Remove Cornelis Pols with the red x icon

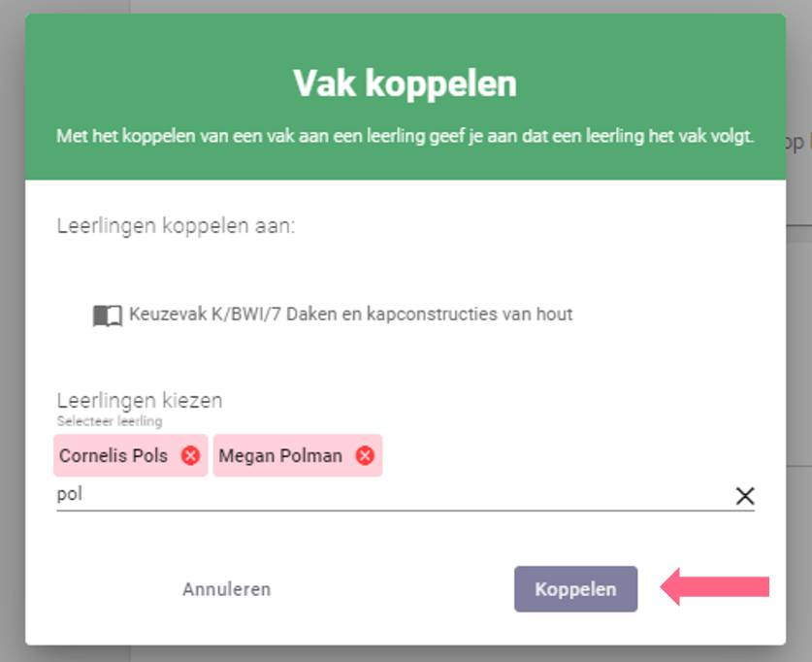(x=190, y=456)
